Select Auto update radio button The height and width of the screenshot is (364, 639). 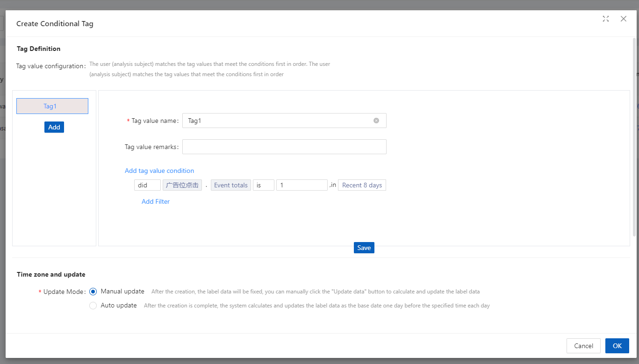tap(93, 306)
